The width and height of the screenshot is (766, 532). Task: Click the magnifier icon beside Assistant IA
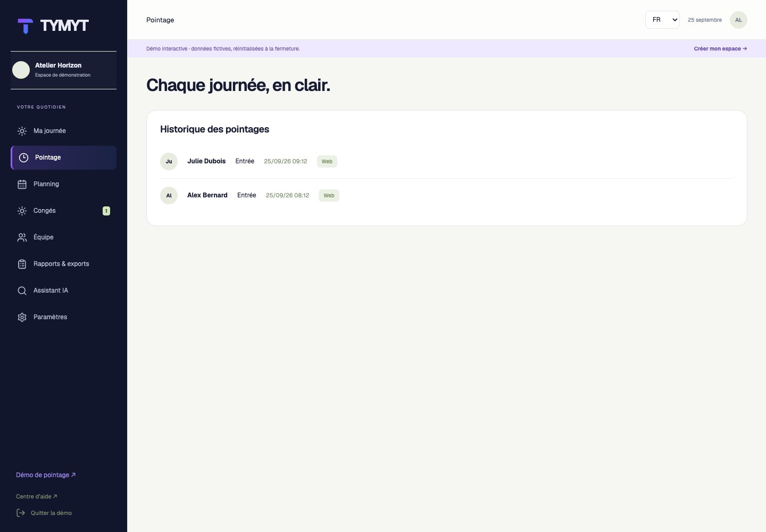pyautogui.click(x=22, y=290)
